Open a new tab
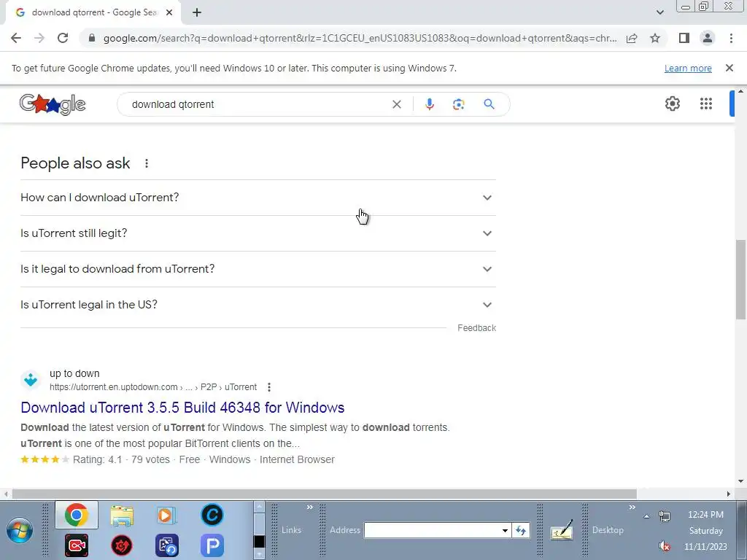The height and width of the screenshot is (560, 747). 197,13
